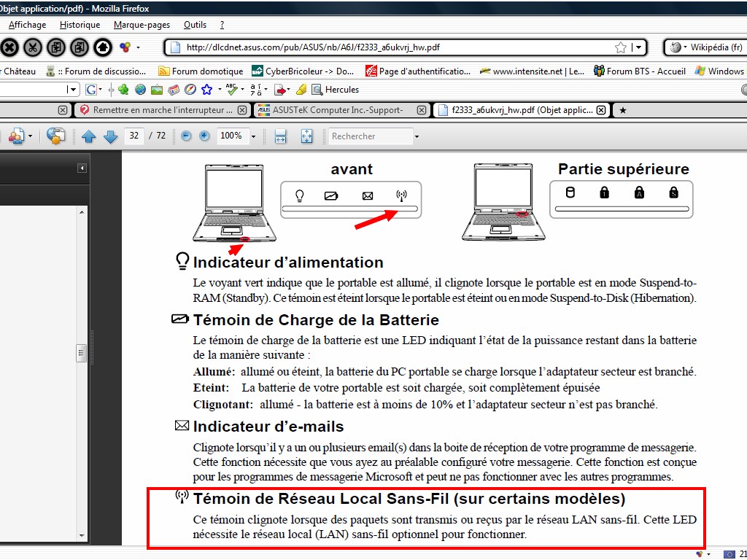Zoom in with the plus magnifier button
This screenshot has width=747, height=560.
(x=204, y=136)
